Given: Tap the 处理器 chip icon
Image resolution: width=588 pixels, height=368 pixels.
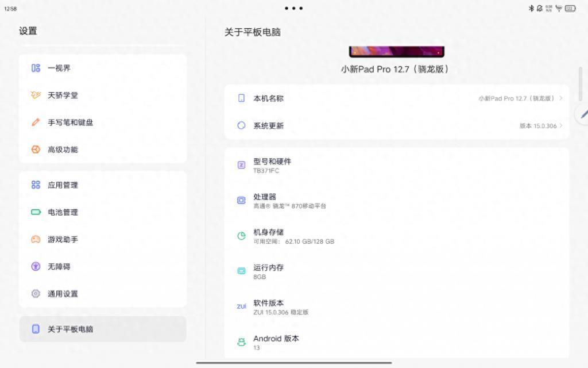Looking at the screenshot, I should click(x=242, y=201).
